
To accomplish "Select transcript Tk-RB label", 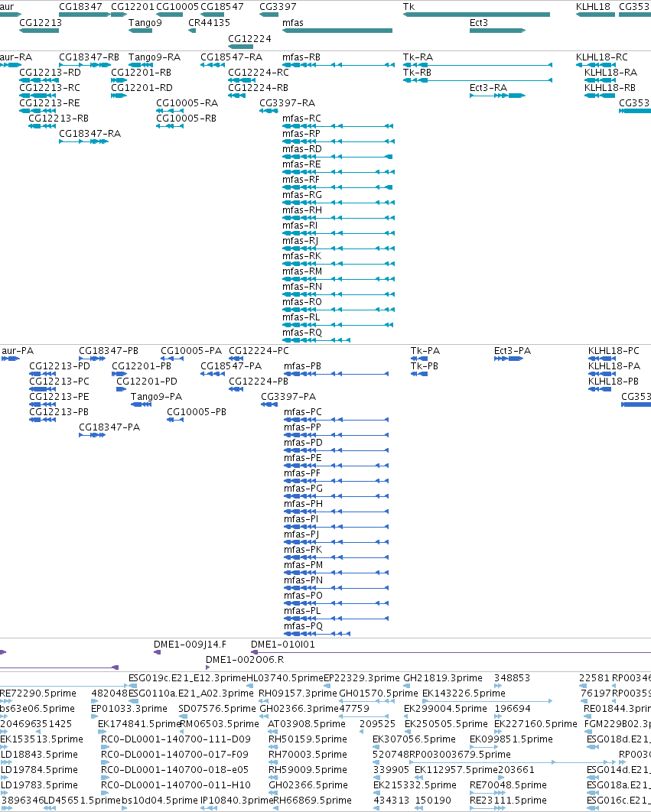I will click(417, 73).
